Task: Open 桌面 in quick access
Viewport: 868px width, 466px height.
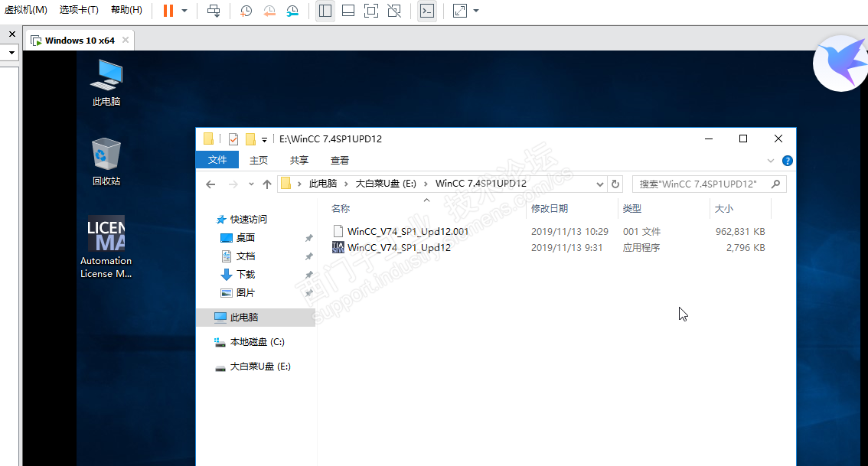Action: pos(246,237)
